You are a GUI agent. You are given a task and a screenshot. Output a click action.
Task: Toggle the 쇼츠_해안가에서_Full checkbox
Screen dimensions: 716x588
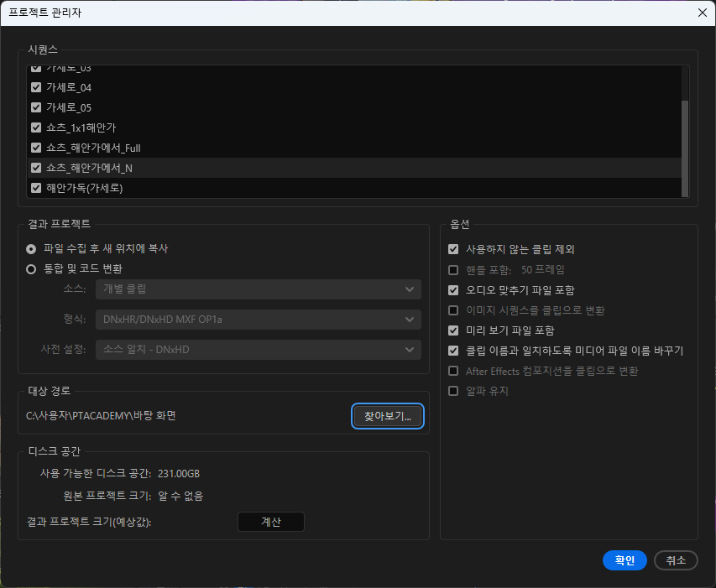click(x=36, y=148)
